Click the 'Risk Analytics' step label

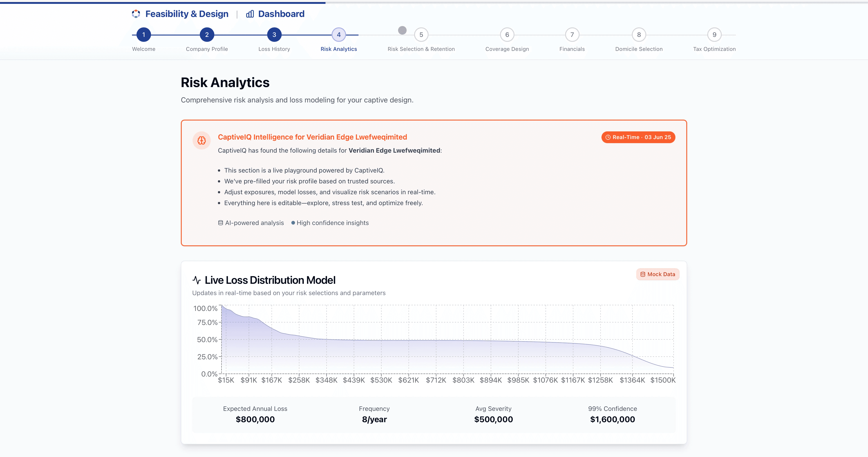(339, 49)
